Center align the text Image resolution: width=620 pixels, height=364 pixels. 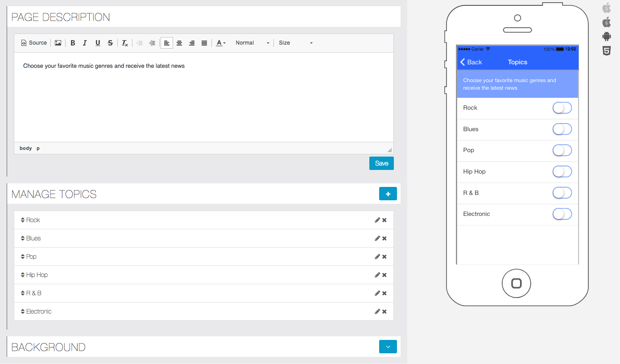click(179, 43)
